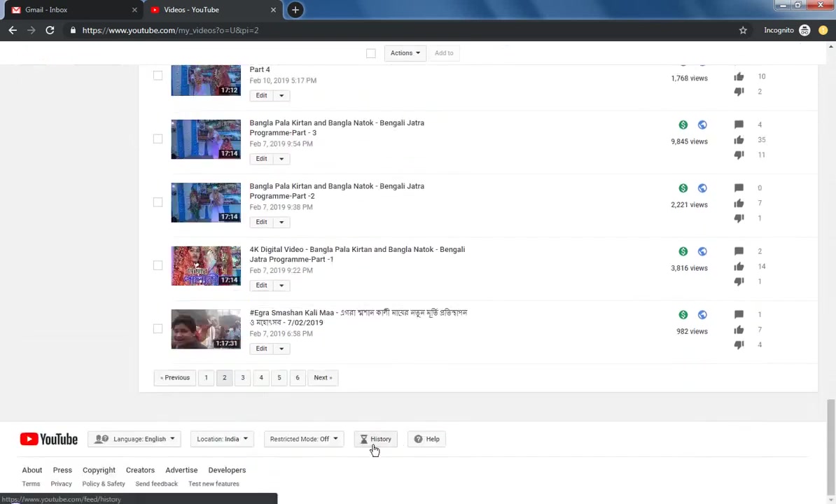The image size is (836, 504).
Task: Click monetization dollar icon for Part - 3 video
Action: point(683,125)
